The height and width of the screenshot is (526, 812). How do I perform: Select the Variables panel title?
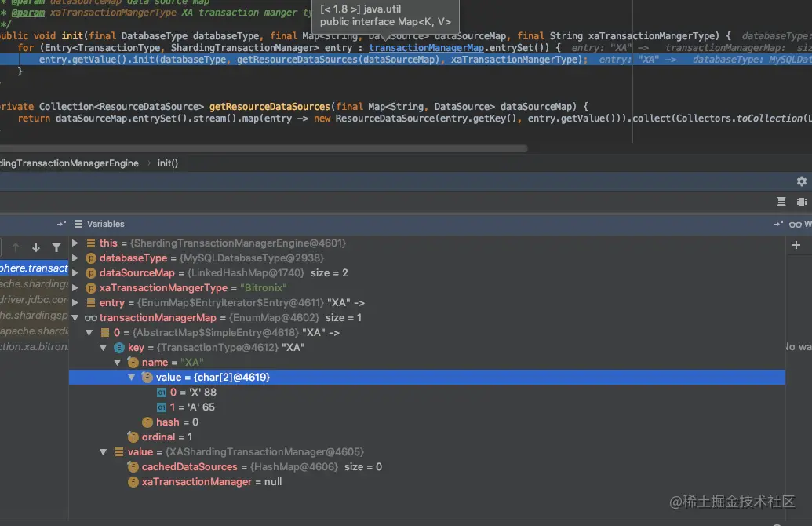(x=106, y=224)
